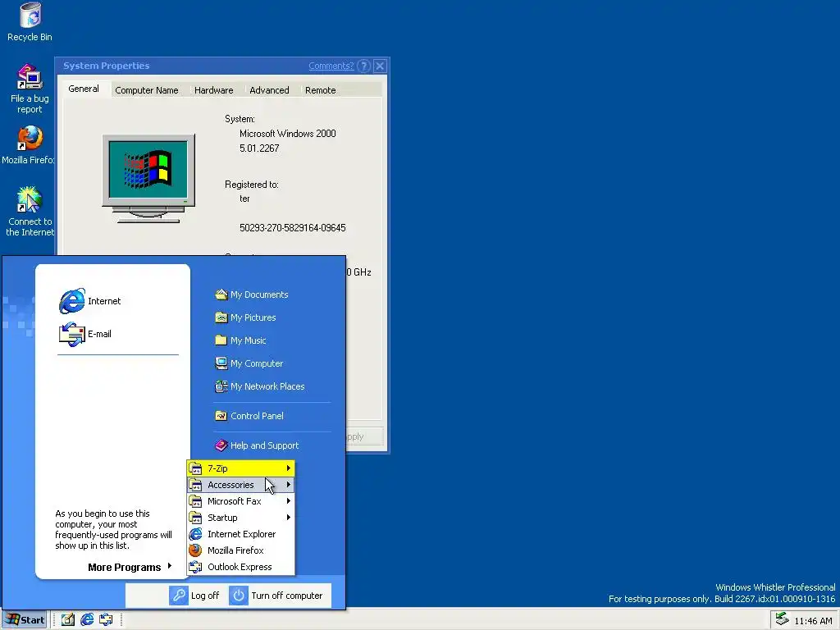Expand the Accessories program folder
The height and width of the screenshot is (630, 840).
click(x=240, y=485)
